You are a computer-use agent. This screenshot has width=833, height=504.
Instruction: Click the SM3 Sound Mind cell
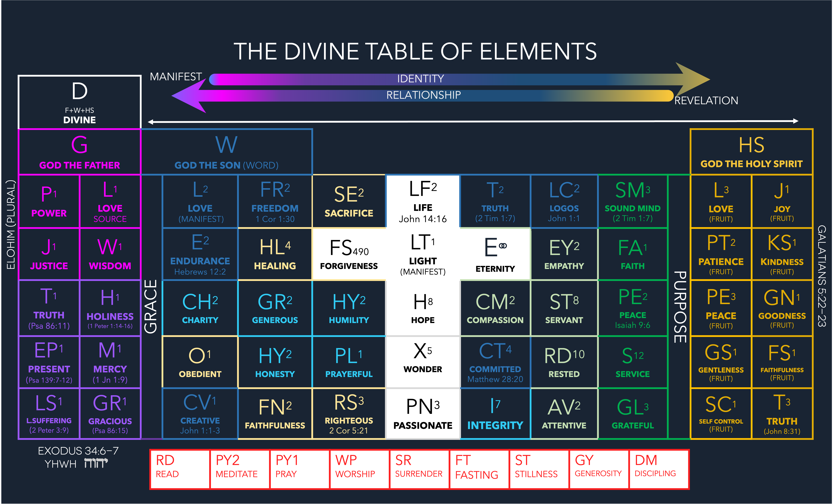[x=633, y=201]
